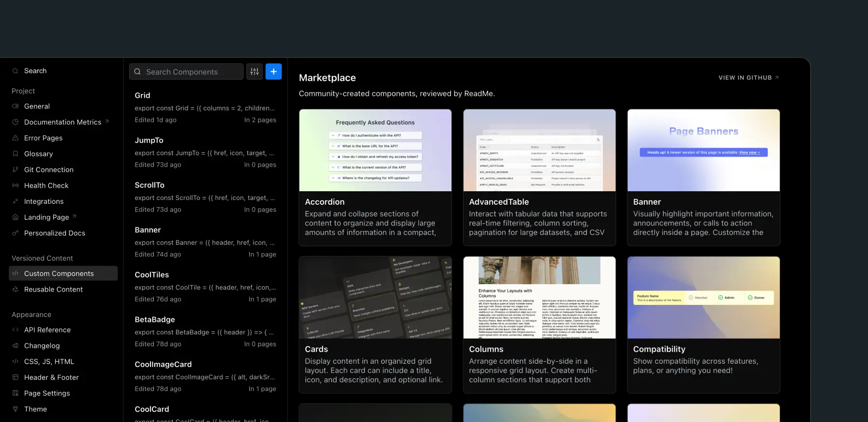This screenshot has height=422, width=868.
Task: Click the Health Check signal icon
Action: tap(15, 185)
